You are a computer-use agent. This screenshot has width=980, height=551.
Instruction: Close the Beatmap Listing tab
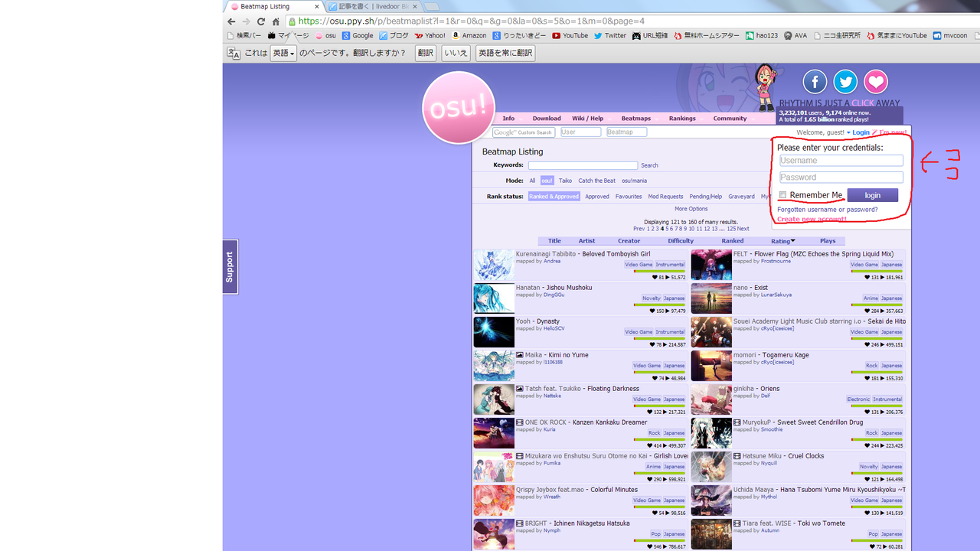317,6
